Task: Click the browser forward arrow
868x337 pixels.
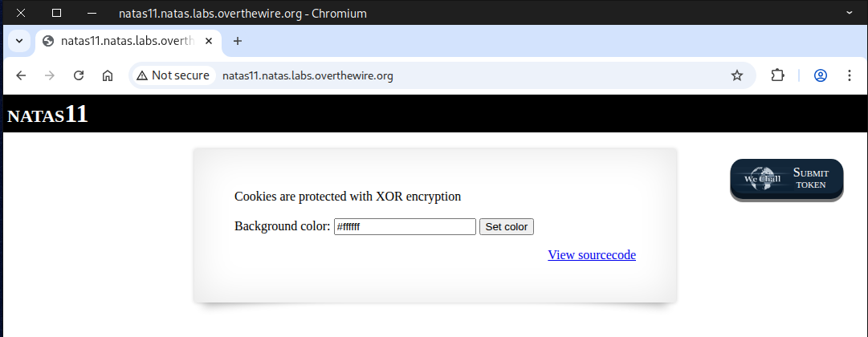Action: pyautogui.click(x=50, y=75)
